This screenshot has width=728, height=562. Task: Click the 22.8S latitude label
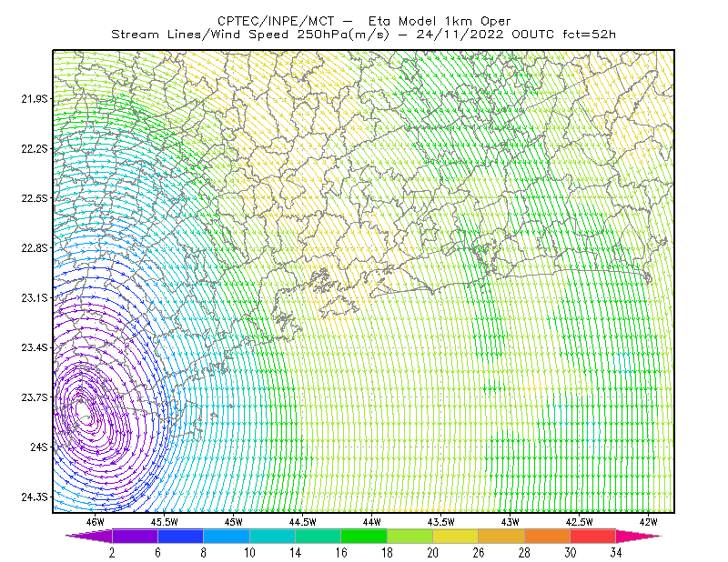click(35, 248)
